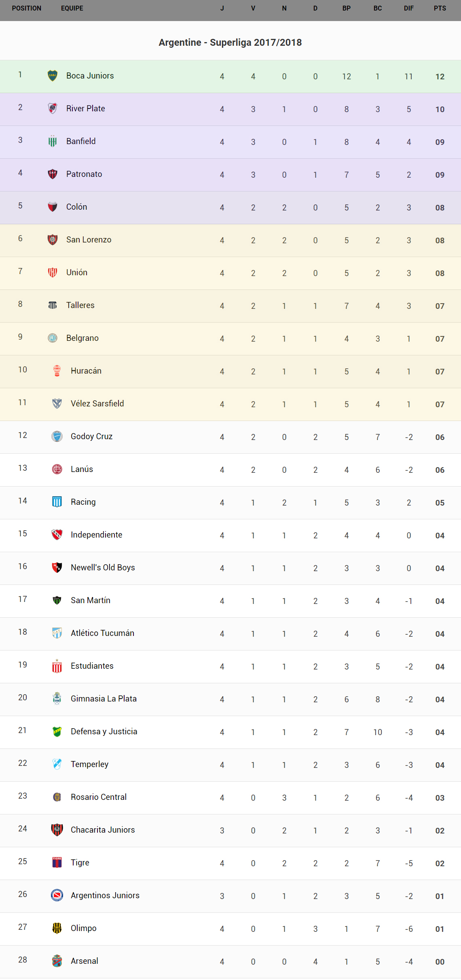Click the Boca Juniors club crest
The height and width of the screenshot is (980, 461).
tap(53, 76)
